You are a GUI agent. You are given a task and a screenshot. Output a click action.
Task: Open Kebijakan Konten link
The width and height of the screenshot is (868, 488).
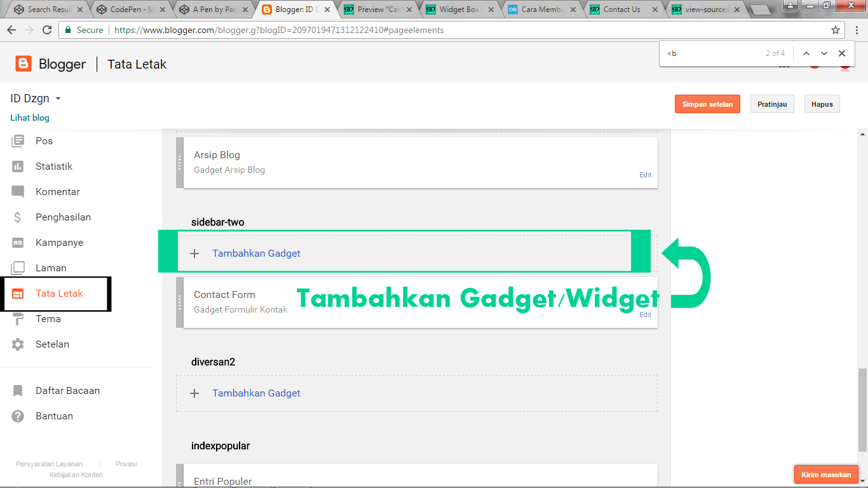(76, 475)
